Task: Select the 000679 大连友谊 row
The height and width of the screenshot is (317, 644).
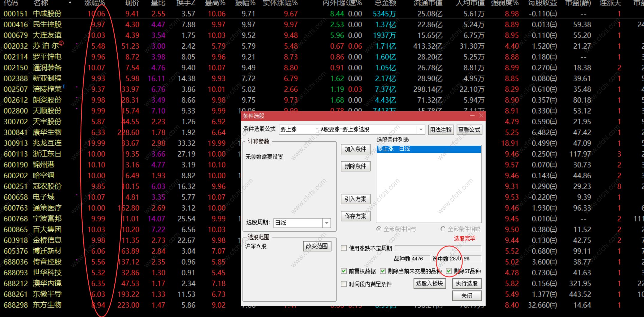Action: point(322,35)
